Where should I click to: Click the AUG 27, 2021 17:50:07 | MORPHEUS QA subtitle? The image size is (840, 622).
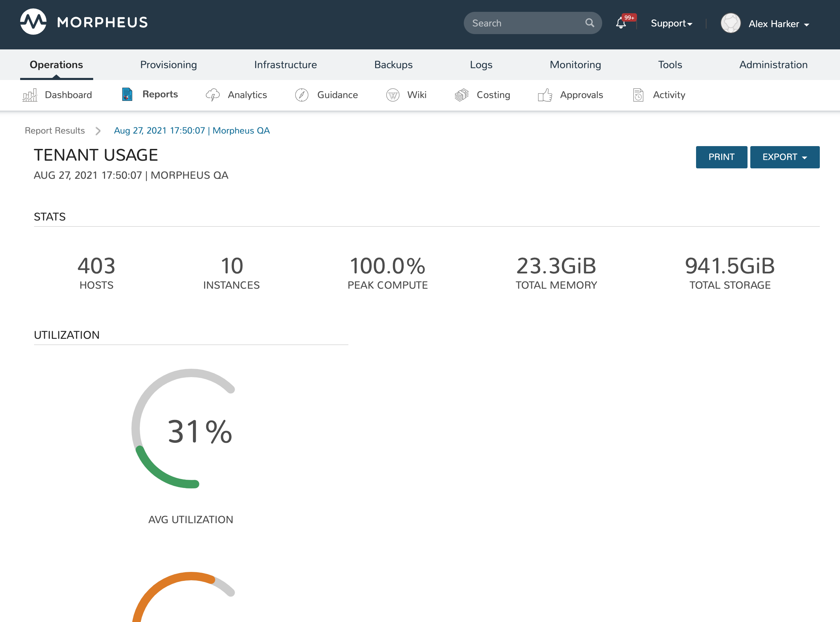[131, 175]
